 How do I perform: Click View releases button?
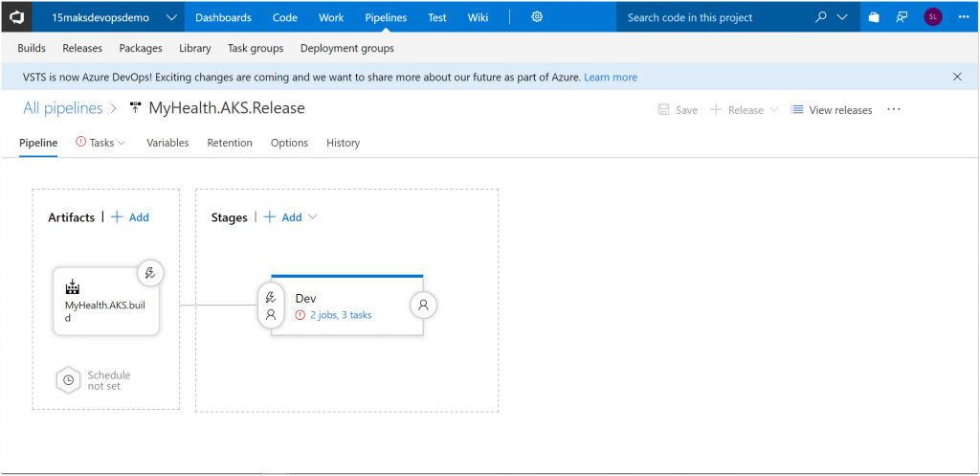[832, 110]
